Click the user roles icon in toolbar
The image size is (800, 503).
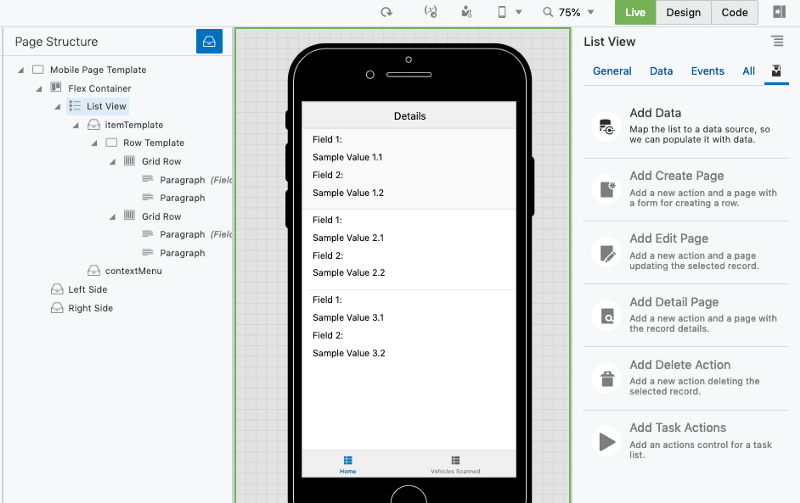[x=466, y=12]
